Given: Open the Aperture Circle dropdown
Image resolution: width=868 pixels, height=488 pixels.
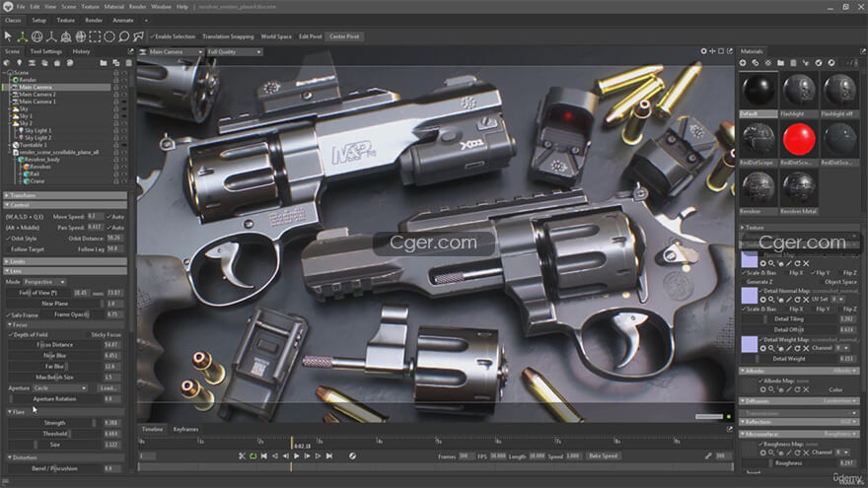Looking at the screenshot, I should [60, 387].
